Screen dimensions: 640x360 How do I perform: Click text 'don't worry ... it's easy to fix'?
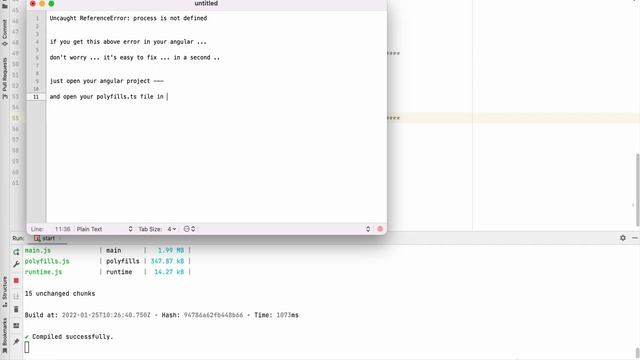[x=103, y=58]
